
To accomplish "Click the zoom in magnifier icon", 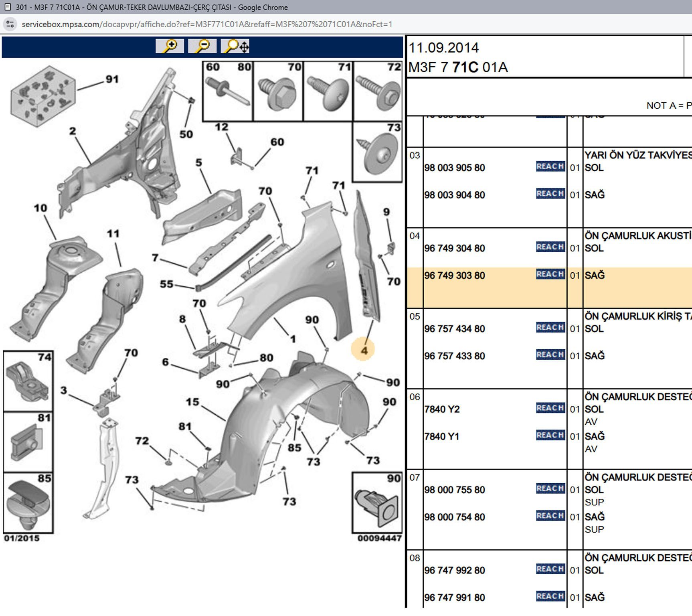I will pyautogui.click(x=170, y=46).
